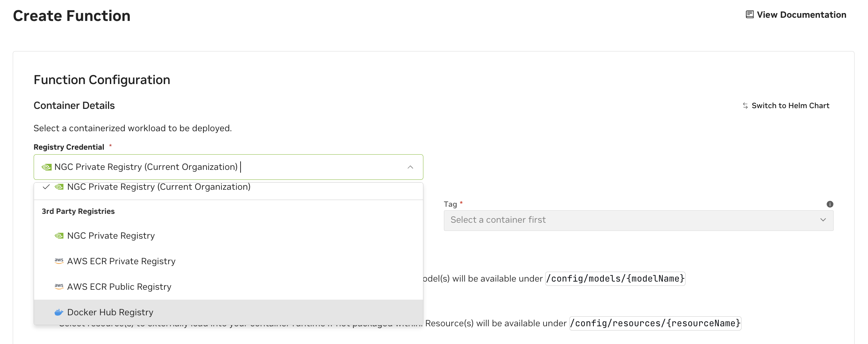
Task: Select NGC Private Registry (Current Organization) option
Action: (159, 187)
